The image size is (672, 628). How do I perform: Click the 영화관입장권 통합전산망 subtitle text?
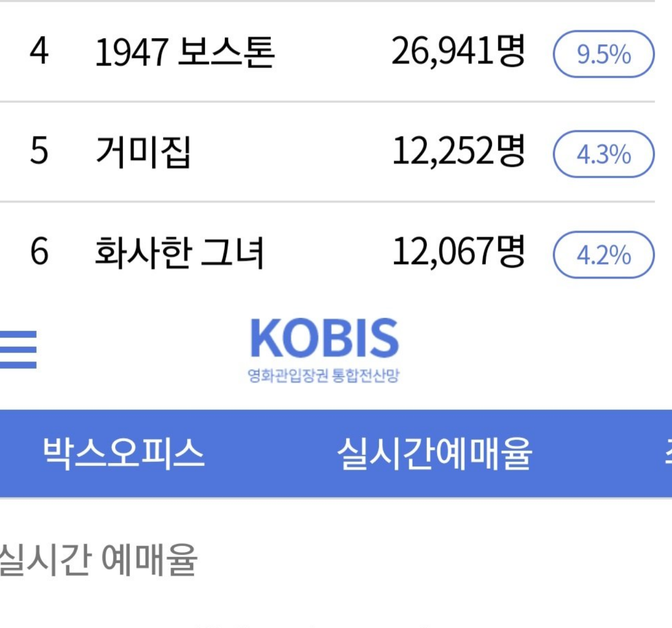point(324,376)
